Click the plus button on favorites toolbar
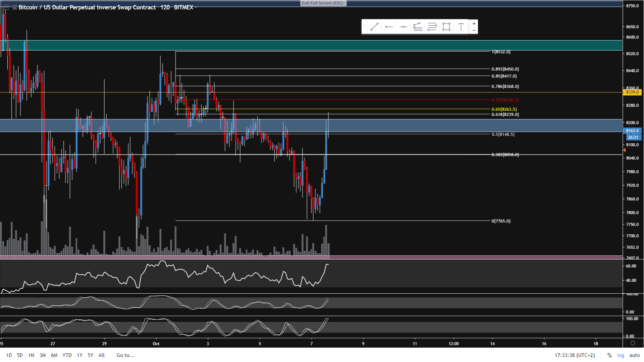The image size is (644, 362). pyautogui.click(x=474, y=23)
